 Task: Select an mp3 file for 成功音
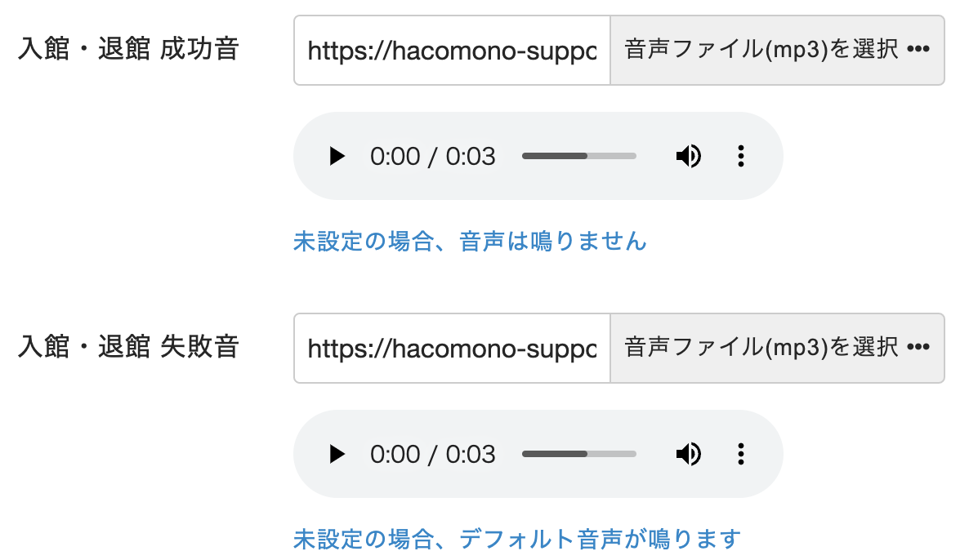776,51
